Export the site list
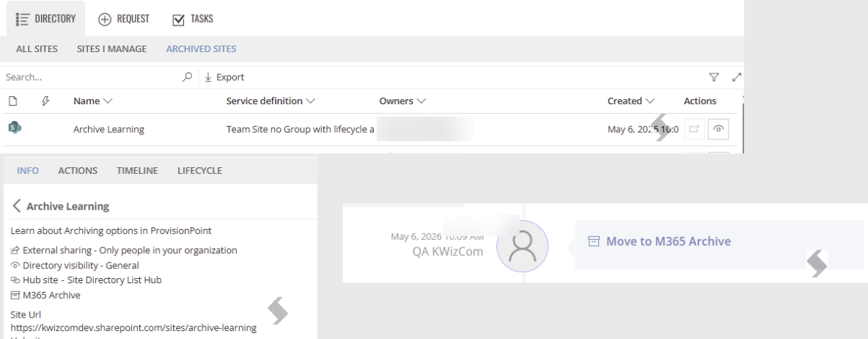This screenshot has height=339, width=868. 224,77
